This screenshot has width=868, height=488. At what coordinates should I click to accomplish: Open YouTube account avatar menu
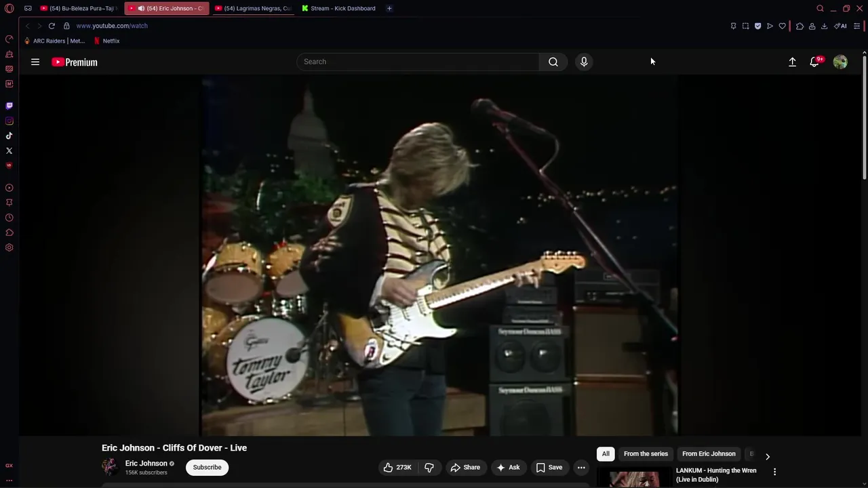840,62
